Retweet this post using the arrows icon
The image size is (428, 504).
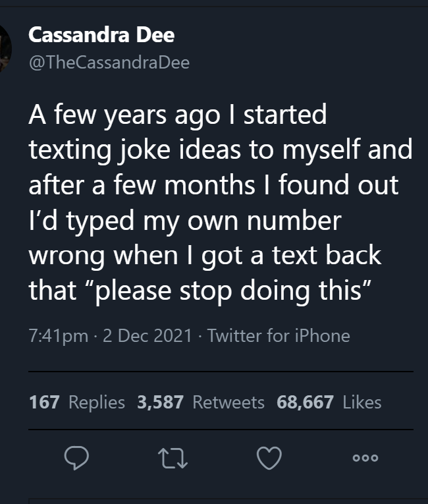174,457
